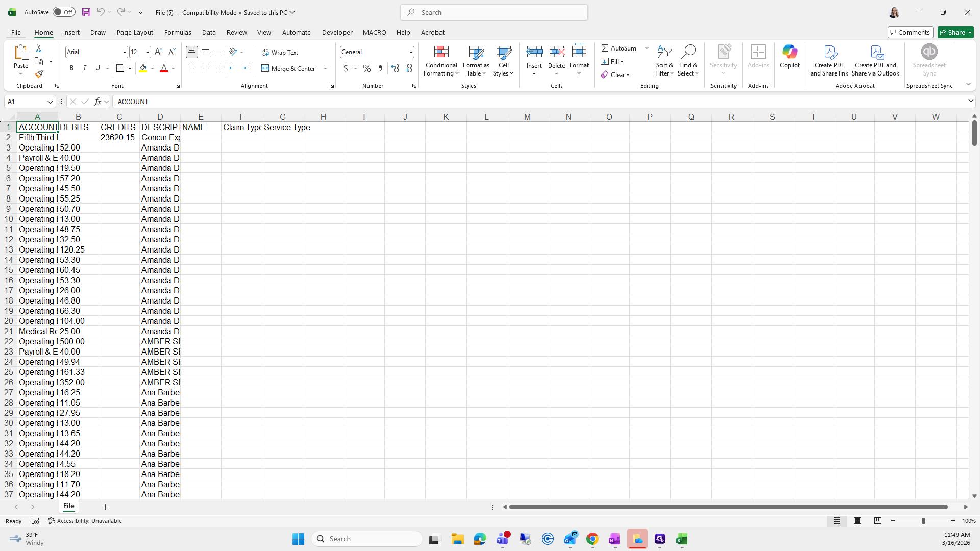This screenshot has height=551, width=980.
Task: Click the Percent Style icon
Action: 367,68
